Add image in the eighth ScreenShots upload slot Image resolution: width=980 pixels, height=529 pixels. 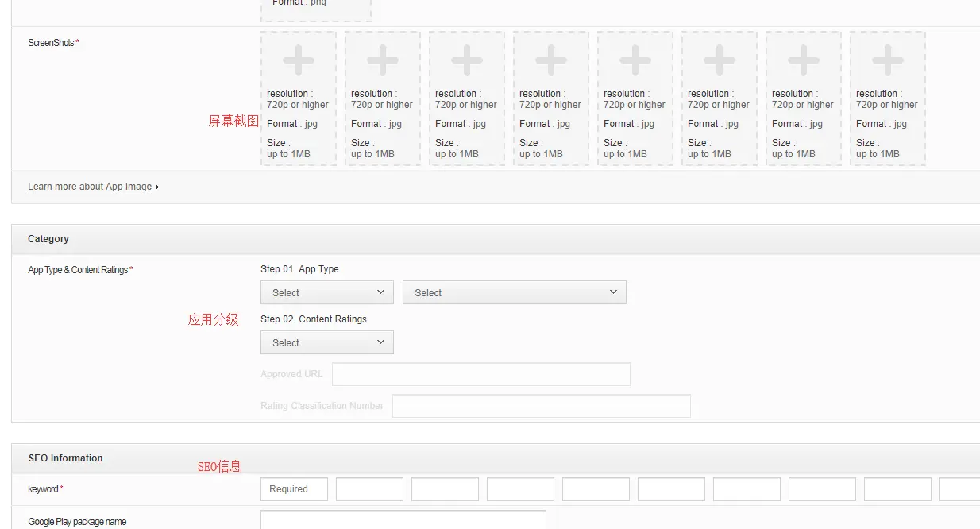888,98
